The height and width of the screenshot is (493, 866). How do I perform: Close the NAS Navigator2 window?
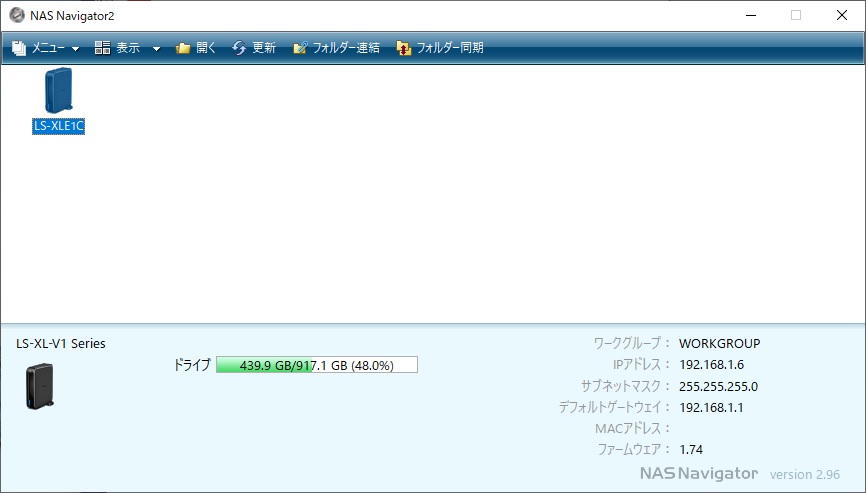click(841, 15)
